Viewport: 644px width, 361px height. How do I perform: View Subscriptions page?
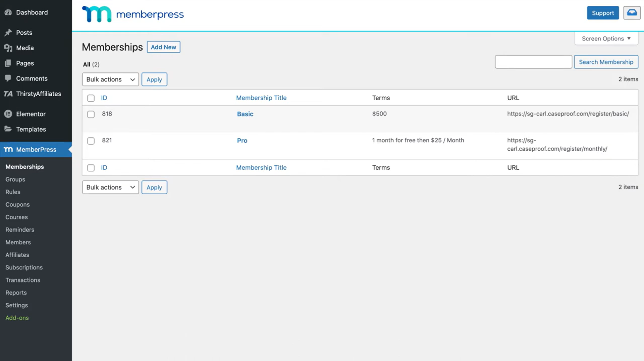[x=24, y=267]
